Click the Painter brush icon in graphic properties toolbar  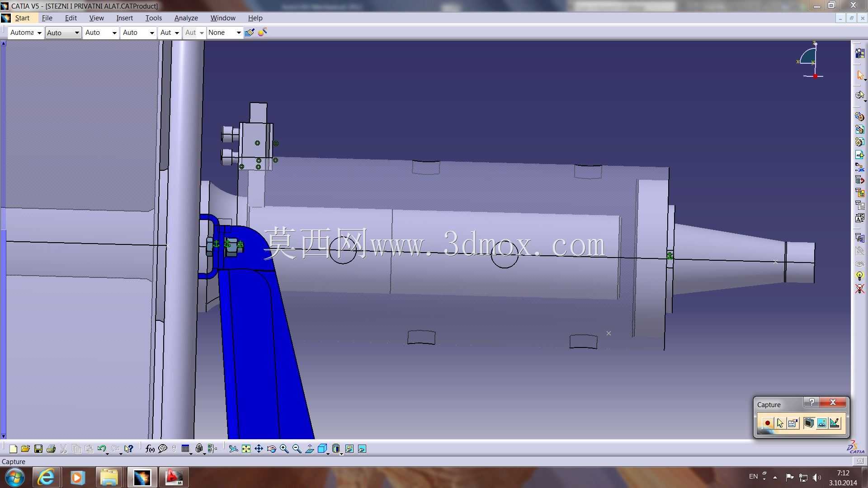pos(249,33)
